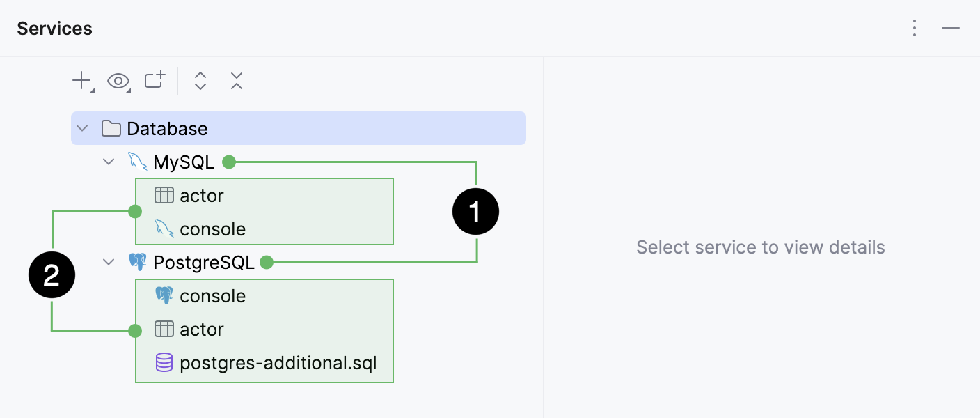Toggle the PostgreSQL group status dot
Image resolution: width=980 pixels, height=418 pixels.
(x=267, y=262)
